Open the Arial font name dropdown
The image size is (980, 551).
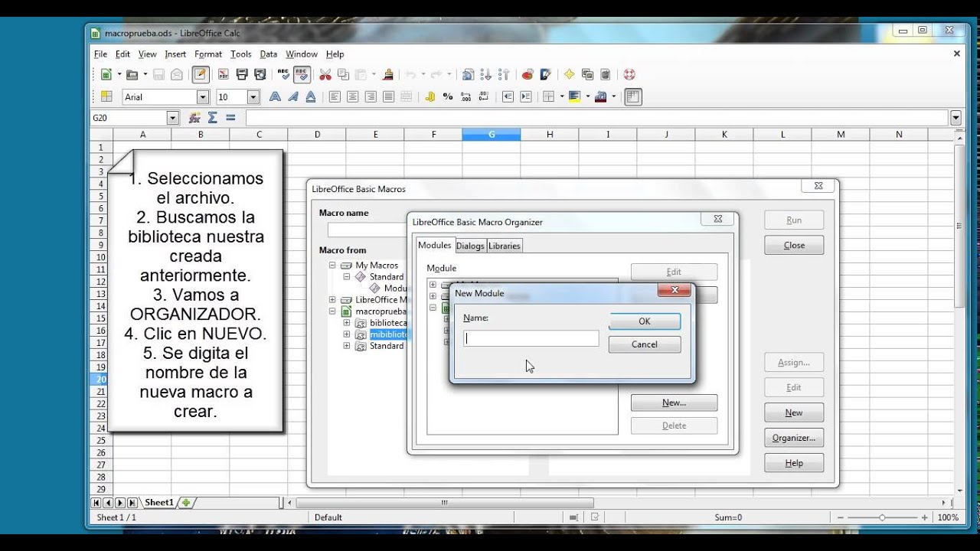click(x=203, y=97)
